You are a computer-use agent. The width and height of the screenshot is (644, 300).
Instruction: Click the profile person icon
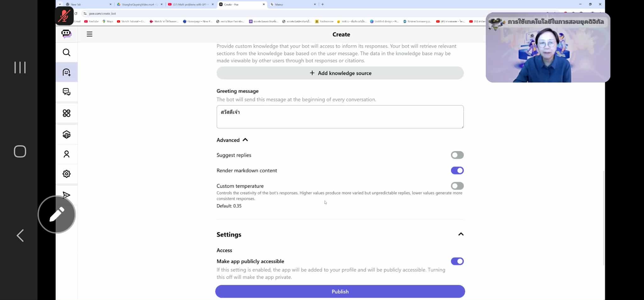click(66, 154)
